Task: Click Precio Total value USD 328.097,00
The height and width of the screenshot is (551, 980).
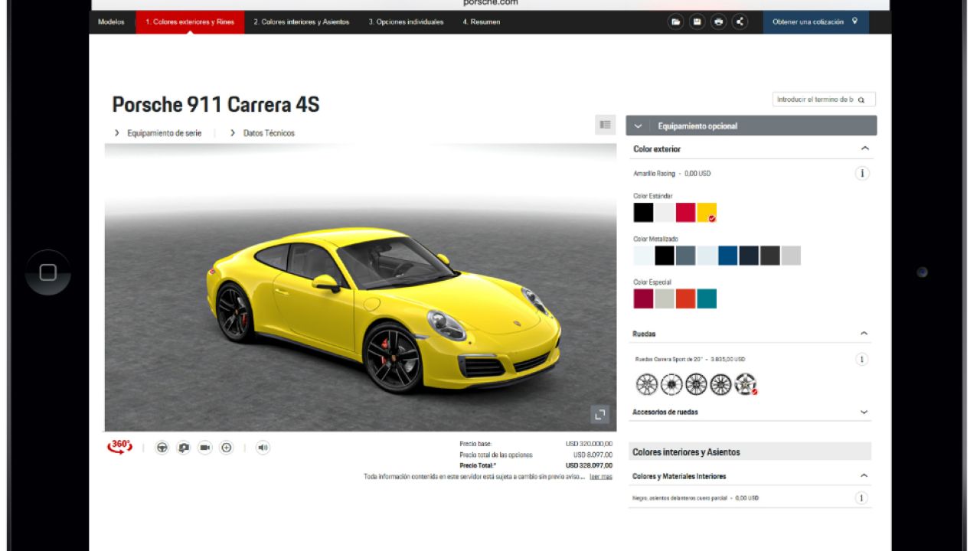Action: pos(589,465)
